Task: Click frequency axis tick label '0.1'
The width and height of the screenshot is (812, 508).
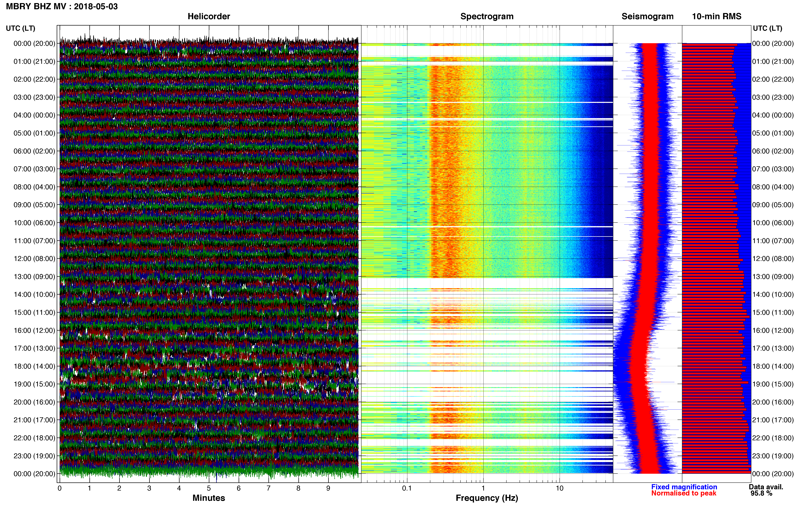Action: point(407,488)
